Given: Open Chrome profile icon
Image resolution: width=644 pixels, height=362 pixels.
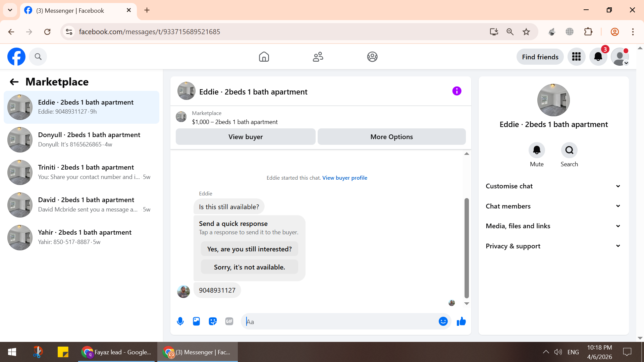Looking at the screenshot, I should (x=614, y=32).
